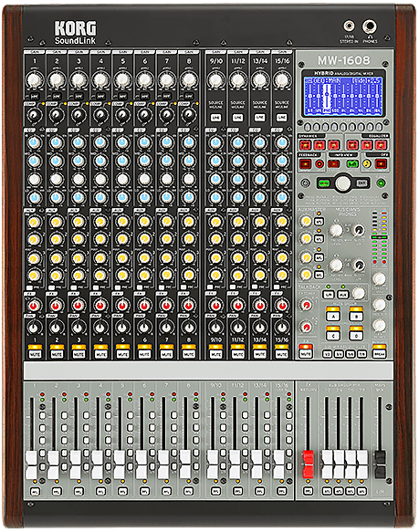Mute channel 4 with its MUTE button
The image size is (419, 532).
100,354
